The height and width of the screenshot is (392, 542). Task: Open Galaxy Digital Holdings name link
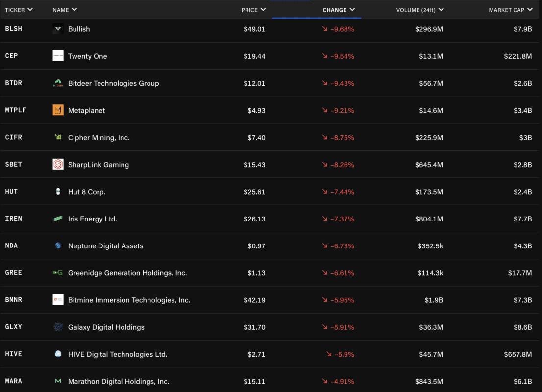pos(106,327)
